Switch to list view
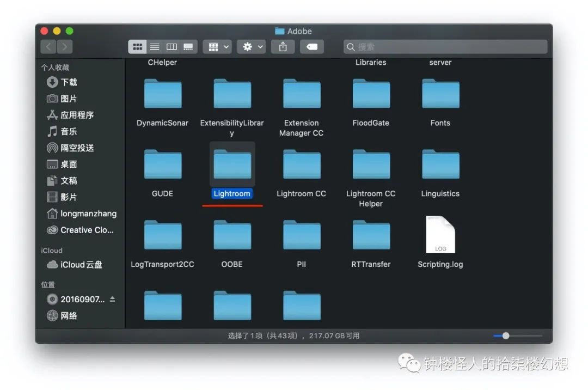Screen dimensions: 588x390 [x=155, y=47]
